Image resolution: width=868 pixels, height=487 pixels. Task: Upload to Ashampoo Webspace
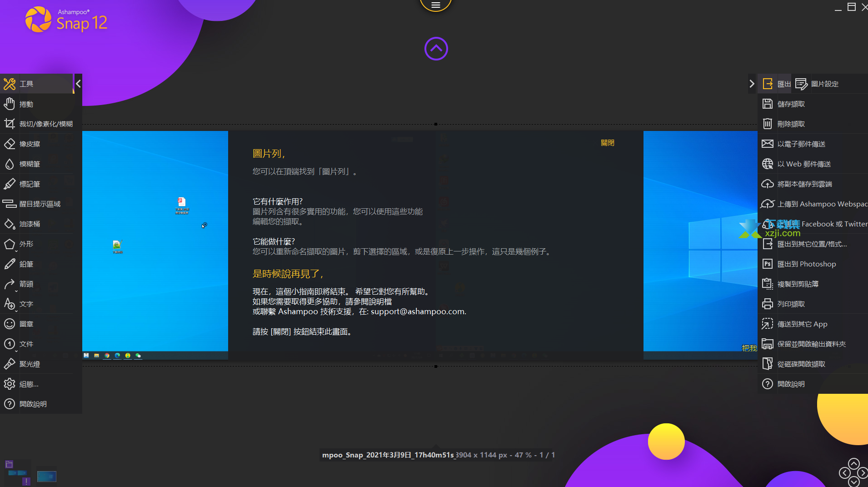point(813,204)
